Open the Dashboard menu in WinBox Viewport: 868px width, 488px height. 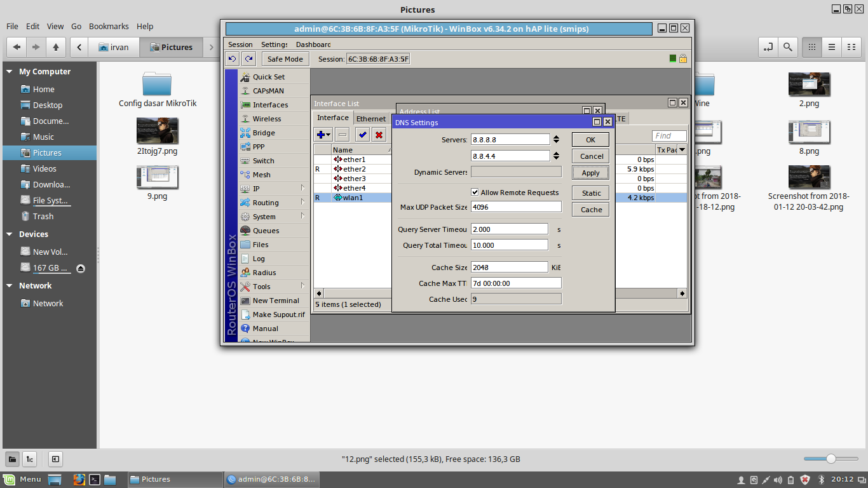pos(313,44)
